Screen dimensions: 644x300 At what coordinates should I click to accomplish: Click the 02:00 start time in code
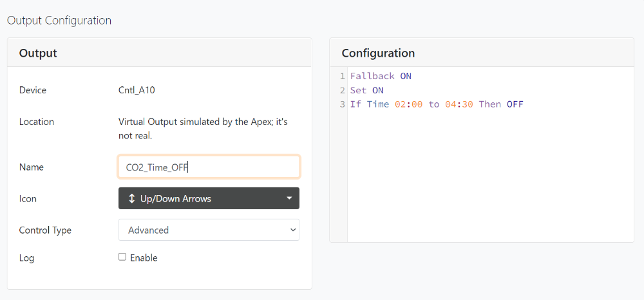pos(408,104)
